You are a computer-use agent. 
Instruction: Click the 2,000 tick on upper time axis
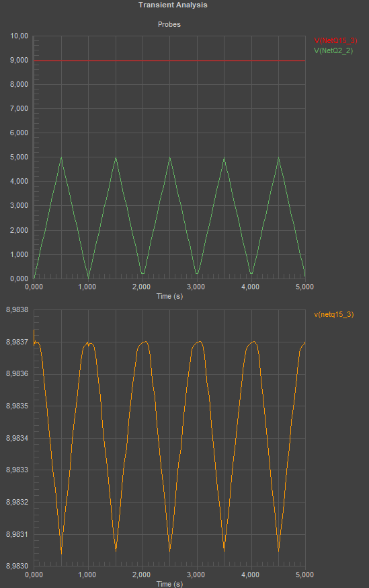pos(142,287)
